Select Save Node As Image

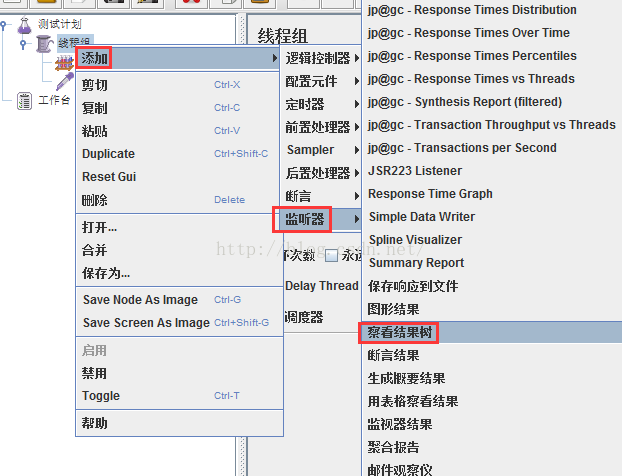coord(178,300)
